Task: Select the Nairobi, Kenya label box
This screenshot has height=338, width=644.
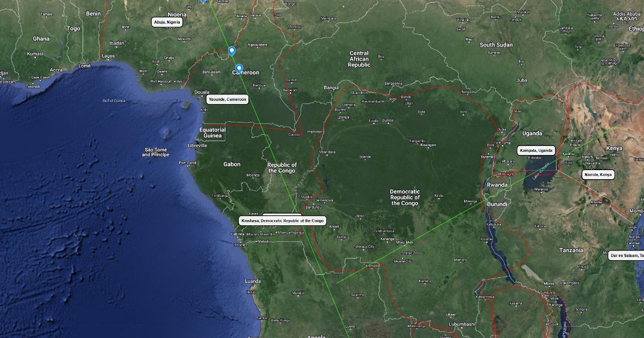Action: [x=598, y=174]
